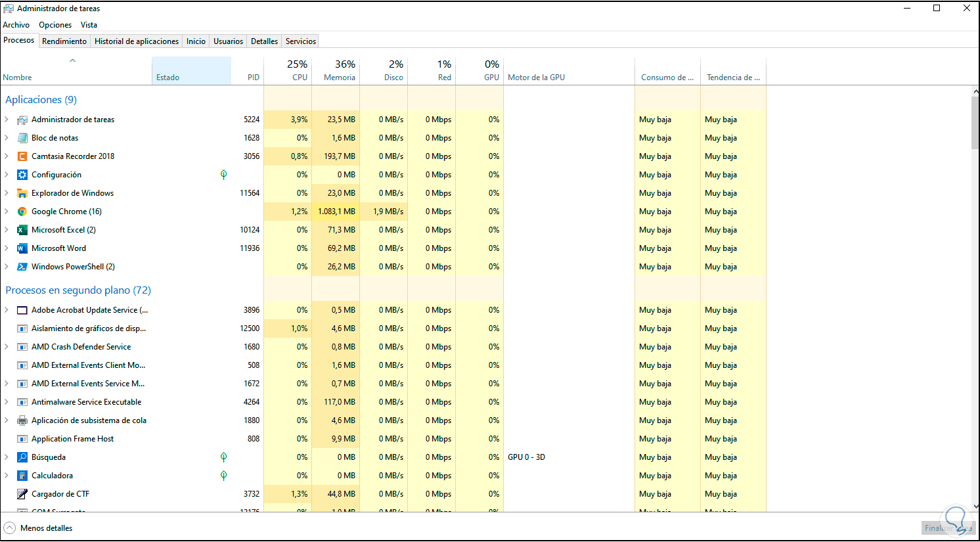The height and width of the screenshot is (542, 980).
Task: Click the Nombre column header
Action: (x=76, y=71)
